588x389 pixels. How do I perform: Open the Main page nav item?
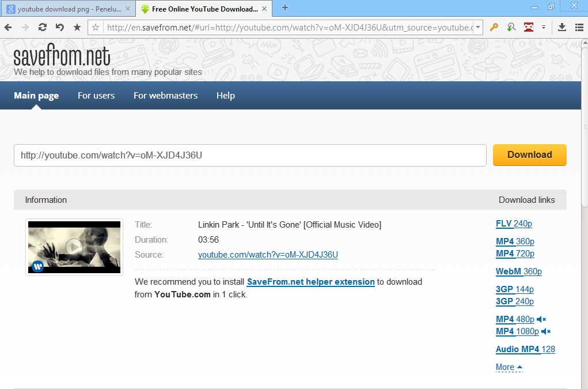(x=36, y=96)
